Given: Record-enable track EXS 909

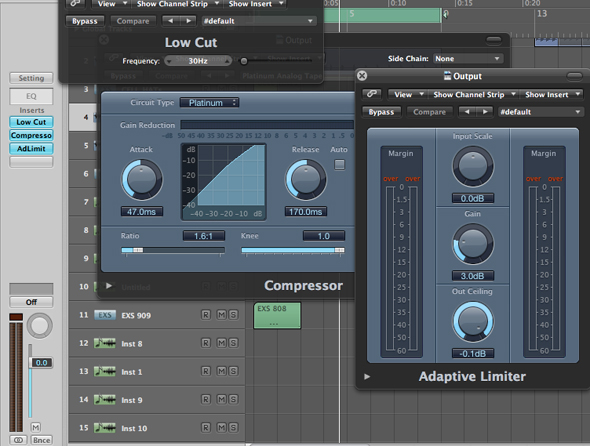Looking at the screenshot, I should (205, 315).
